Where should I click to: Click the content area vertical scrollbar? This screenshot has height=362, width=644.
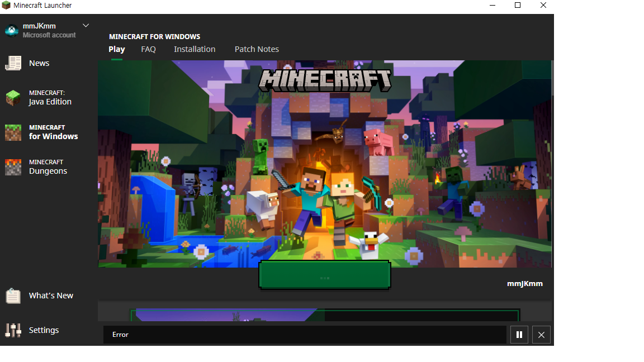[552, 78]
